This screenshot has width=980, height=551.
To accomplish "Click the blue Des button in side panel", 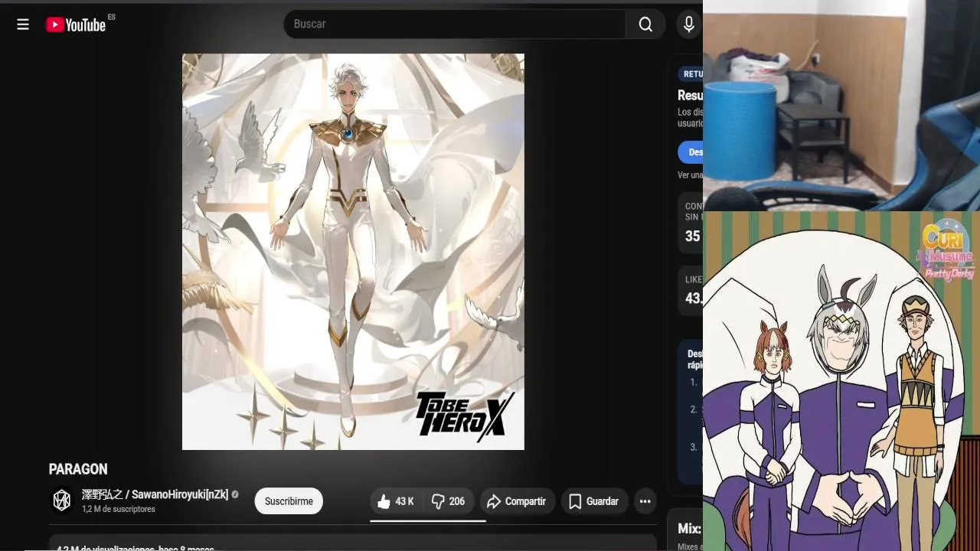I will (x=691, y=152).
